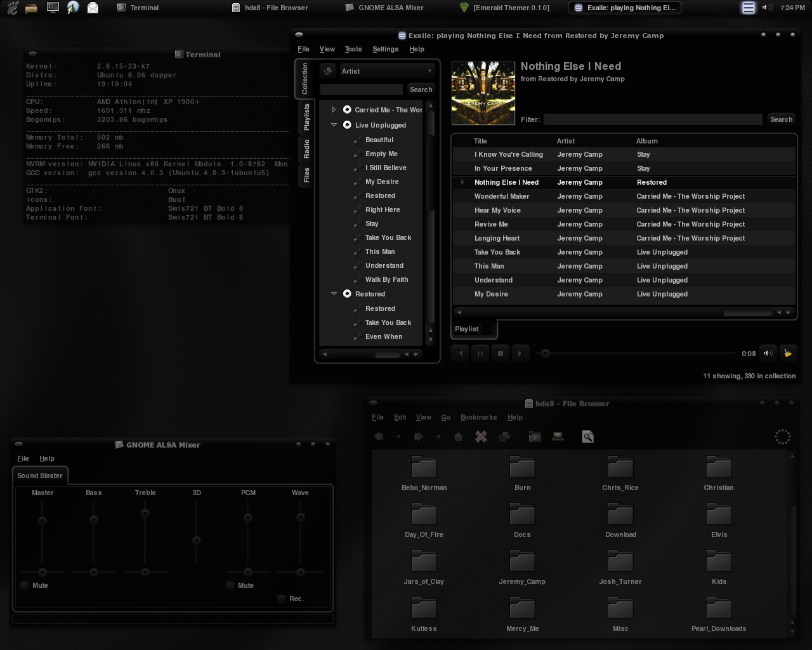Image resolution: width=812 pixels, height=650 pixels.
Task: Skip to the previous track in Exaile
Action: (x=461, y=354)
